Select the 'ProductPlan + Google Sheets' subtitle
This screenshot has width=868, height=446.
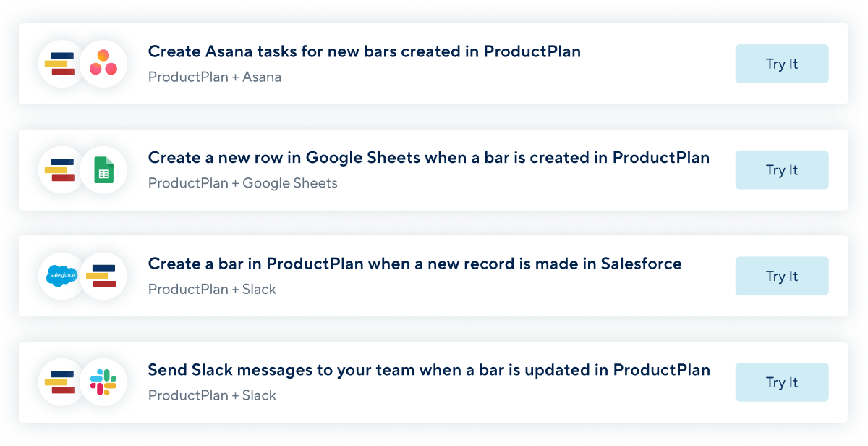tap(243, 183)
